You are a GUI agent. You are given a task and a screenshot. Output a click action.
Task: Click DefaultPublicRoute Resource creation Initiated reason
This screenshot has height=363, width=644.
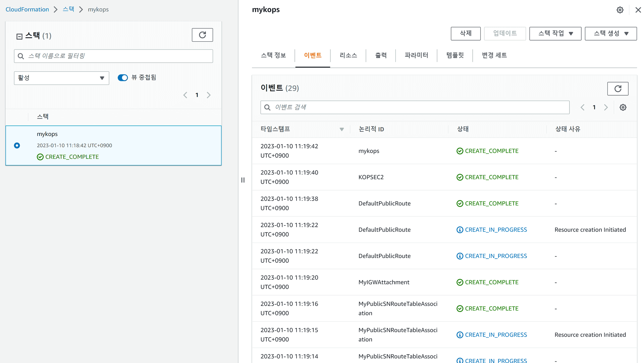(590, 230)
